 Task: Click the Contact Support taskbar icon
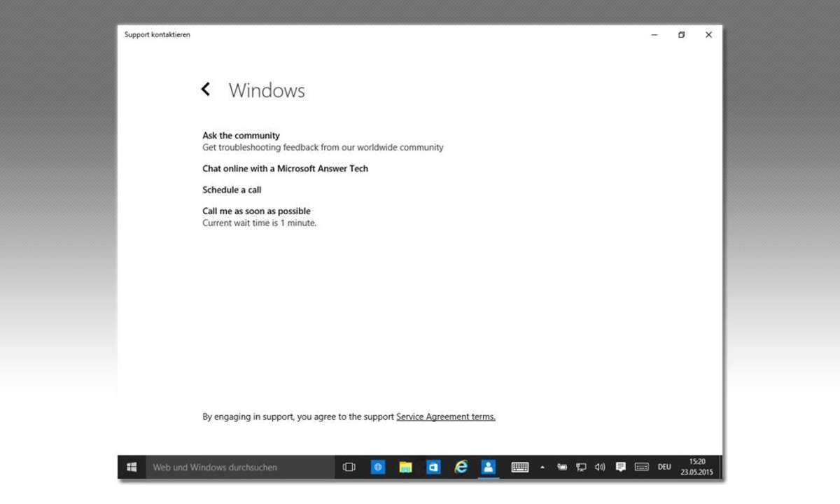(x=489, y=467)
